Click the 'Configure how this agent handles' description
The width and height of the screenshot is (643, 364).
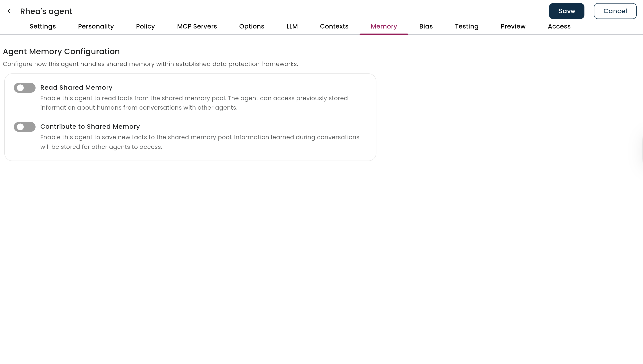pos(150,64)
